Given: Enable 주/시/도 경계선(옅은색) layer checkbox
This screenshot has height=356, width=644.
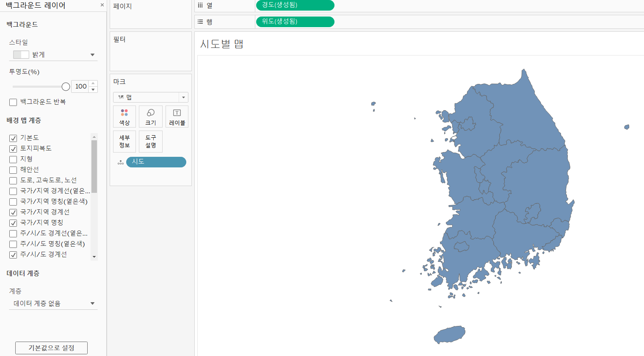Looking at the screenshot, I should (x=13, y=234).
